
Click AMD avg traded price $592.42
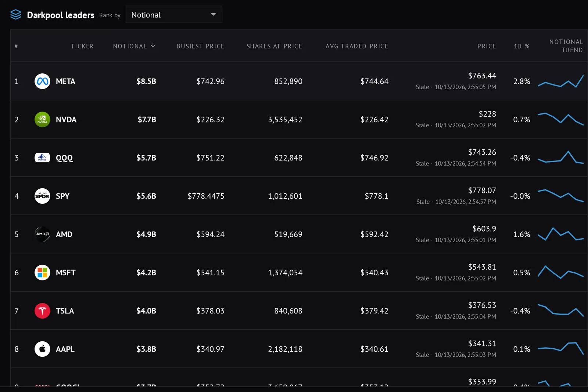[374, 234]
